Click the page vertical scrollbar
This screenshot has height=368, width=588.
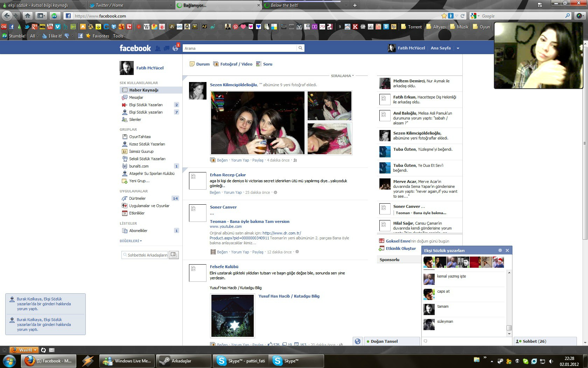[585, 143]
